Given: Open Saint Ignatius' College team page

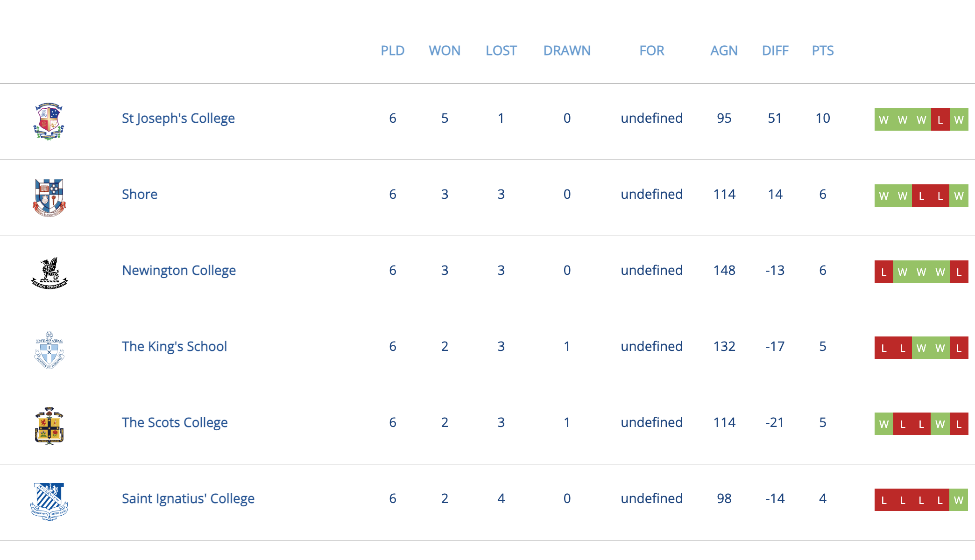Looking at the screenshot, I should tap(188, 499).
